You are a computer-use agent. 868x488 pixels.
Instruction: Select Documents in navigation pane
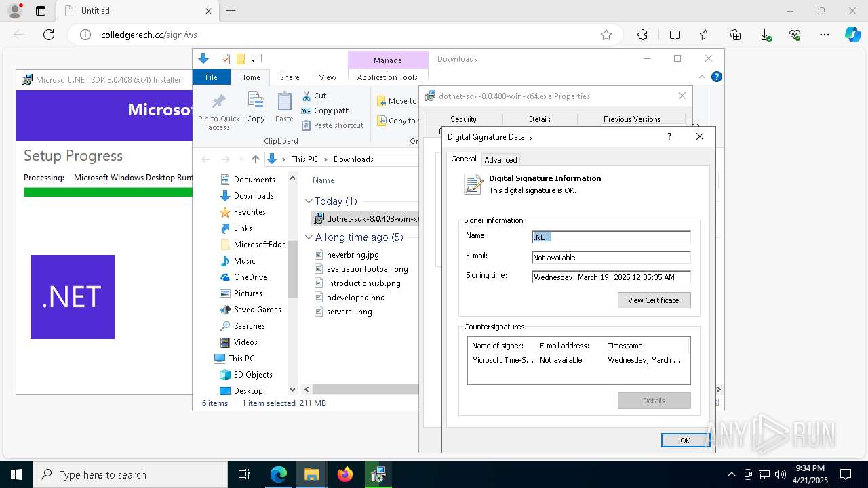[254, 180]
